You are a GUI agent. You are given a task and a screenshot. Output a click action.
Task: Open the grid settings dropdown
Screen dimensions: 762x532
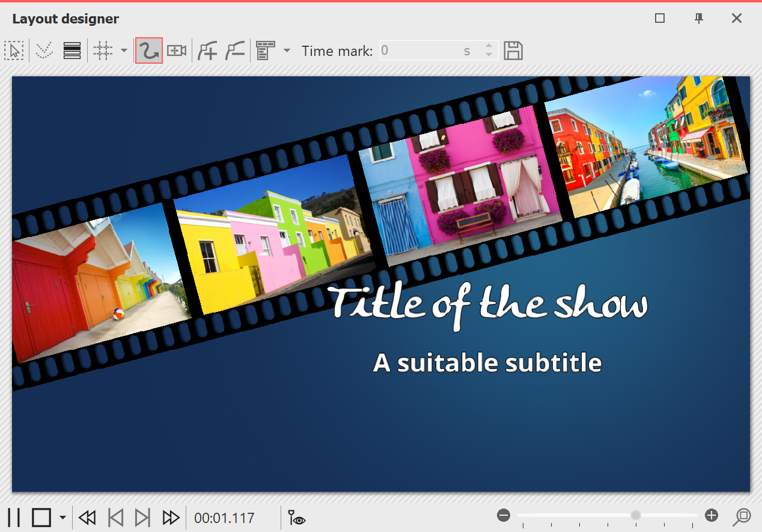[124, 50]
